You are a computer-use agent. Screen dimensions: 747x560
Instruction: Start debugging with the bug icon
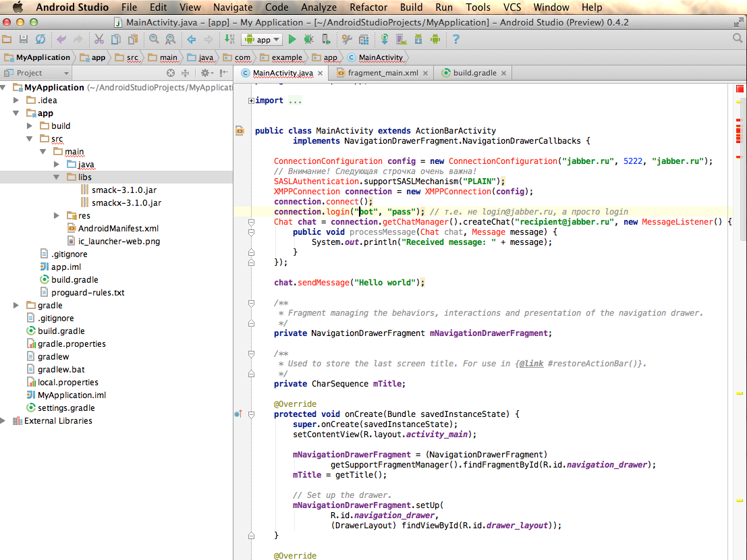coord(308,40)
